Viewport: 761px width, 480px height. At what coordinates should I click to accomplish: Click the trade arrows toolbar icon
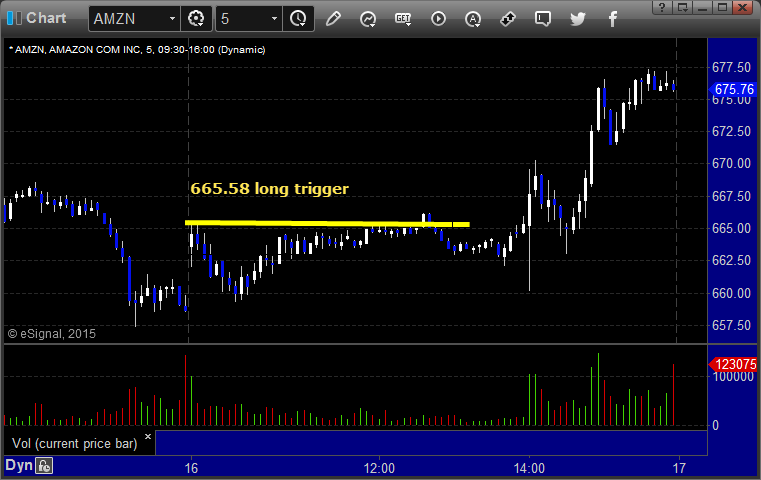coord(508,19)
